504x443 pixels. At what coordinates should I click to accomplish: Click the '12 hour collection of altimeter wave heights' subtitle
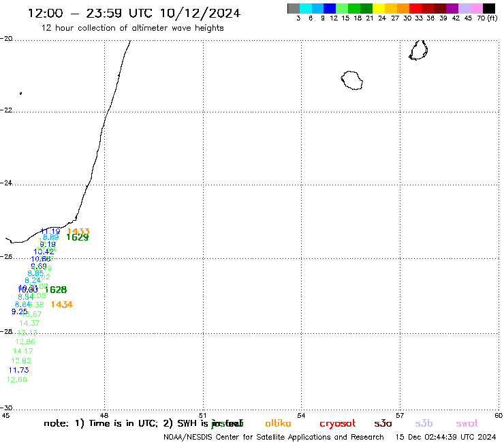click(x=132, y=28)
